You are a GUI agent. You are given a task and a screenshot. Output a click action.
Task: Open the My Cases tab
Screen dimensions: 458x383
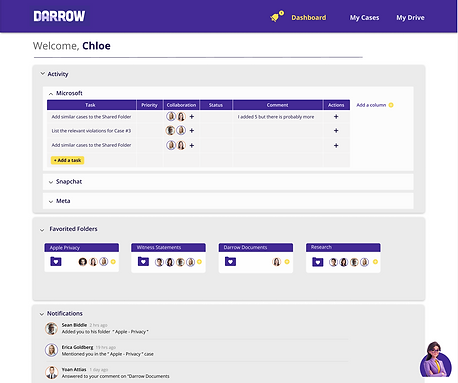coord(364,18)
